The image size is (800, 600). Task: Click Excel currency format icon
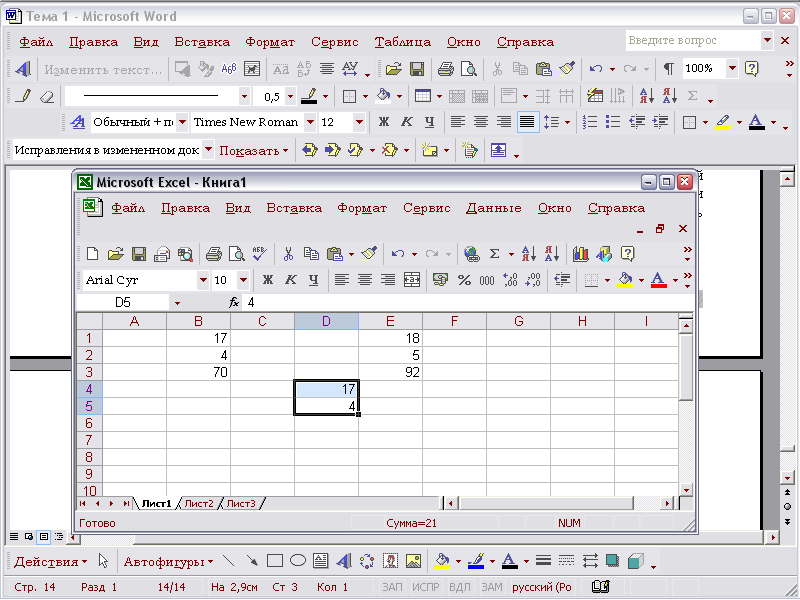click(440, 280)
